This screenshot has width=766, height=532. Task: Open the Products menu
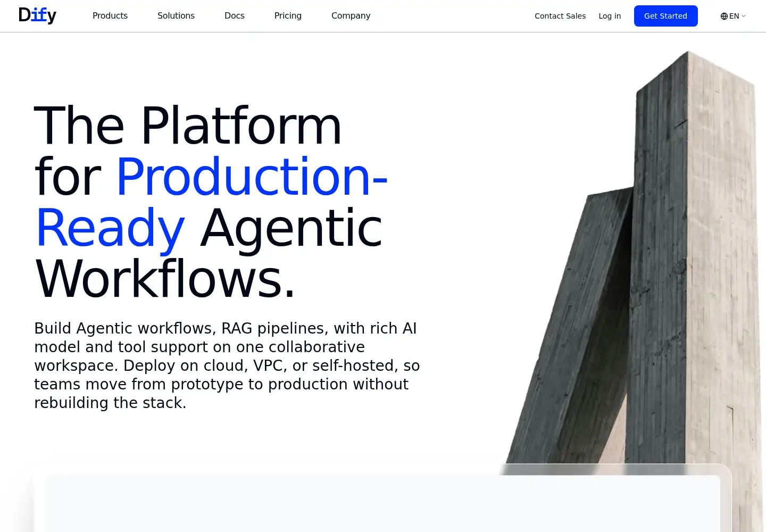point(110,16)
